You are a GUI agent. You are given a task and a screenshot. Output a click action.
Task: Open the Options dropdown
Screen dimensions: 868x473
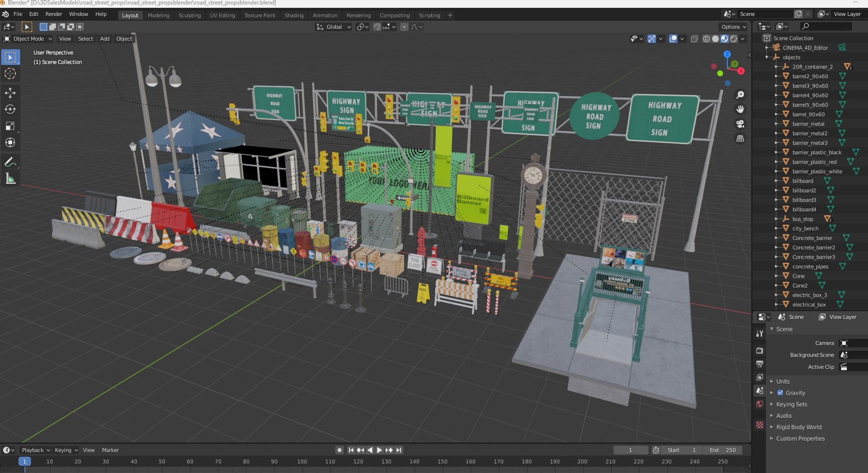point(733,27)
